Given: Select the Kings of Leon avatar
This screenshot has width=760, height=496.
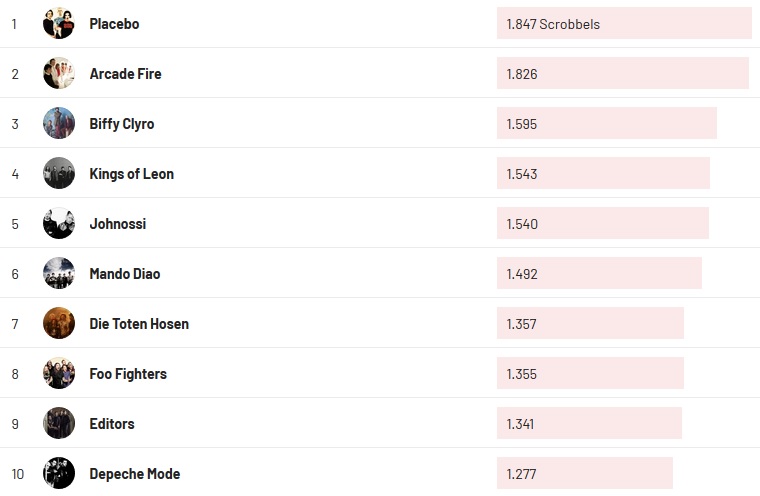Looking at the screenshot, I should click(x=59, y=173).
